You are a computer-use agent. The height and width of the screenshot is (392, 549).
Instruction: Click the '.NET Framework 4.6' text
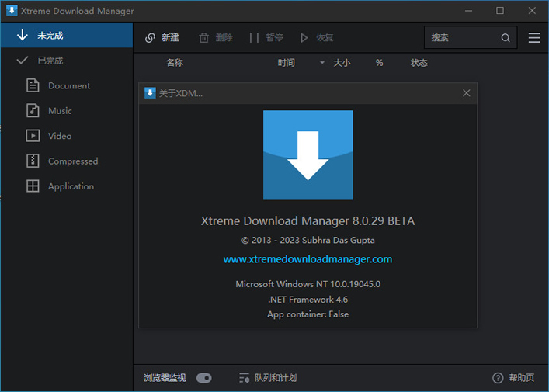coord(308,300)
